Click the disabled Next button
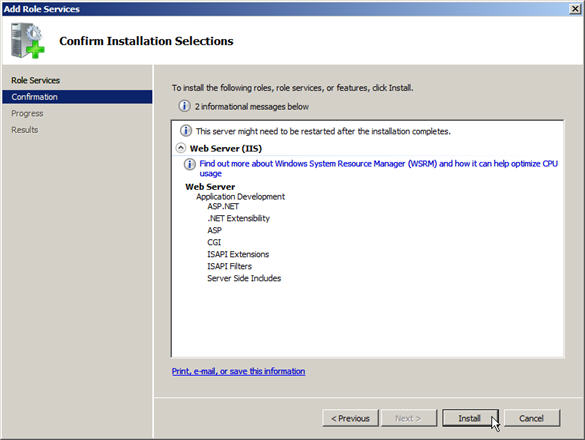The width and height of the screenshot is (585, 440). click(409, 418)
